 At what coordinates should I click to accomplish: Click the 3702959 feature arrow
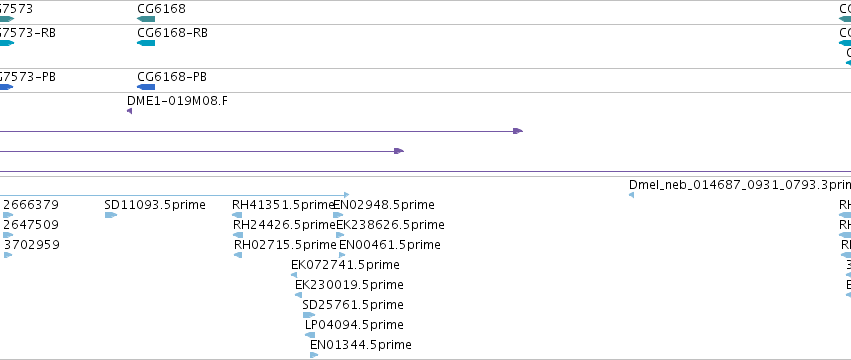pos(8,255)
